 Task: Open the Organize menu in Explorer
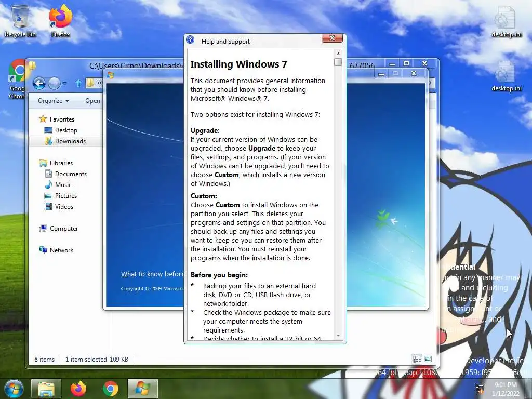tap(54, 101)
